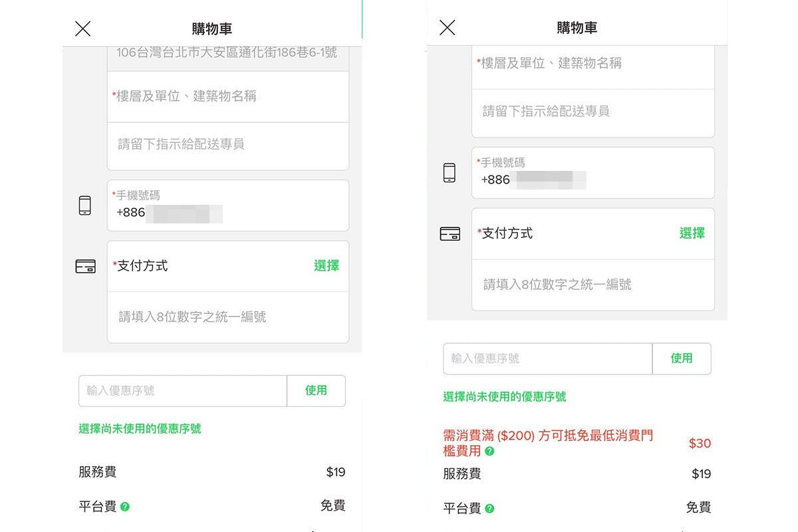Open 平台費 help icon in right screen
The height and width of the screenshot is (532, 798).
pos(490,509)
